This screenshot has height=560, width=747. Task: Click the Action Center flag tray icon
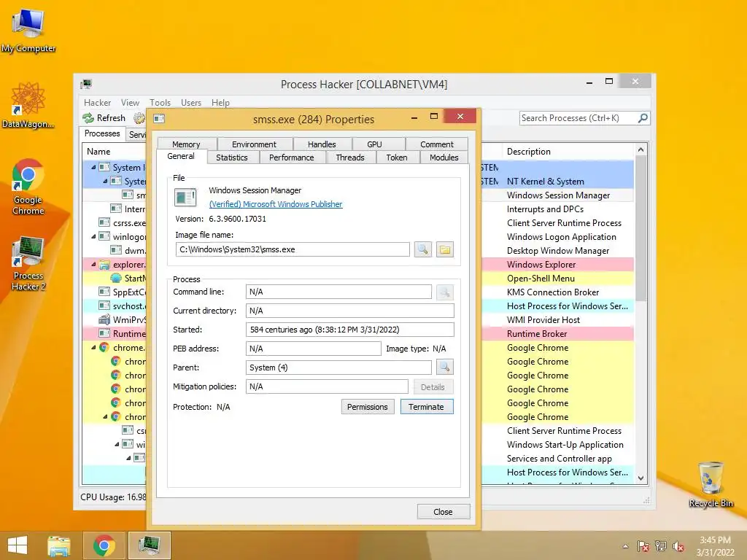pyautogui.click(x=643, y=546)
